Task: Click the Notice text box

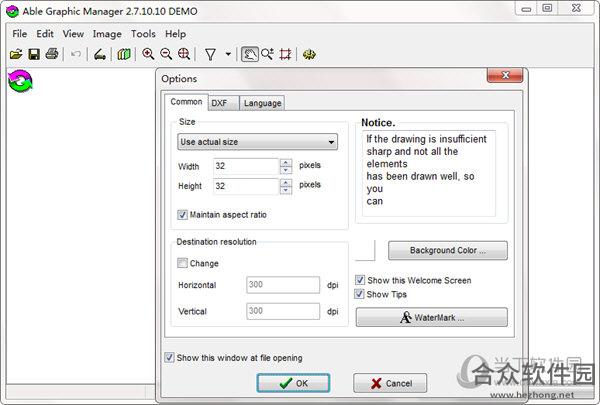Action: [x=429, y=173]
